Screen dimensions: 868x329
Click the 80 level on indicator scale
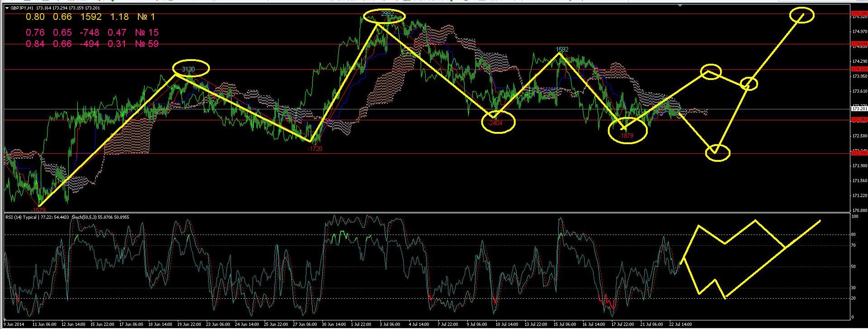click(x=853, y=234)
